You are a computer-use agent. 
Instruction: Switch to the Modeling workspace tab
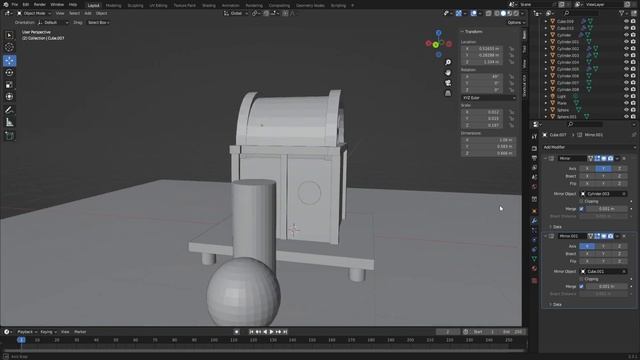113,6
